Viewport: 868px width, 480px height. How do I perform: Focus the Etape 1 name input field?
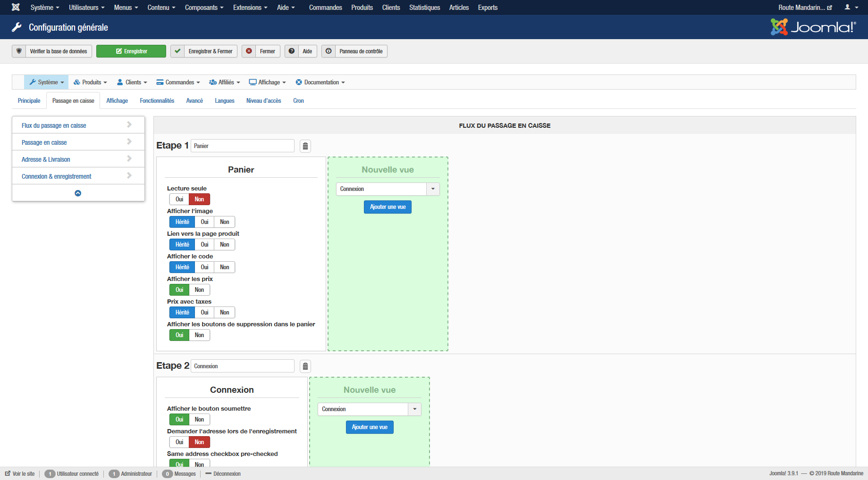[243, 146]
